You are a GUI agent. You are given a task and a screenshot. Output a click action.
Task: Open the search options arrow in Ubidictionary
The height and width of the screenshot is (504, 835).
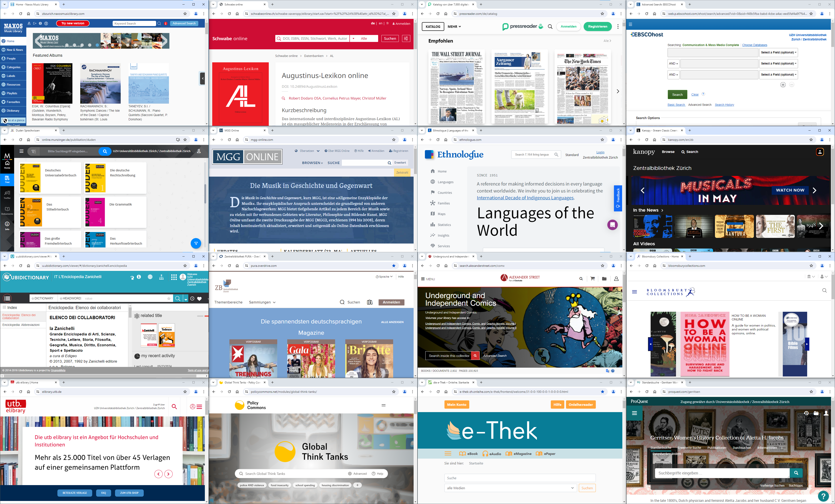186,298
